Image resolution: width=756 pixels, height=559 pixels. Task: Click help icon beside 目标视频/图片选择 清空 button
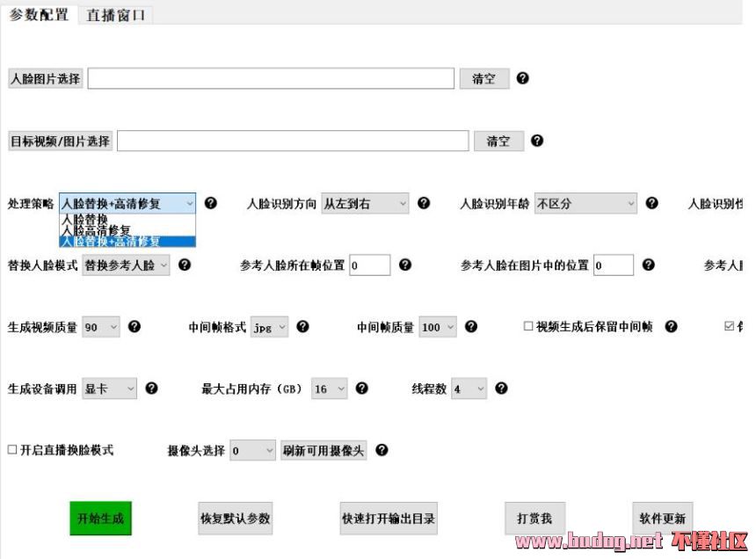(536, 141)
